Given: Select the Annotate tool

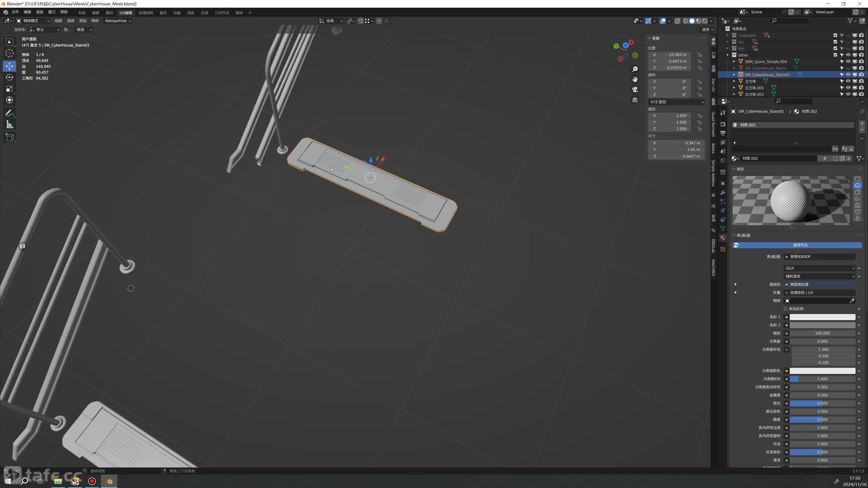Looking at the screenshot, I should (9, 113).
